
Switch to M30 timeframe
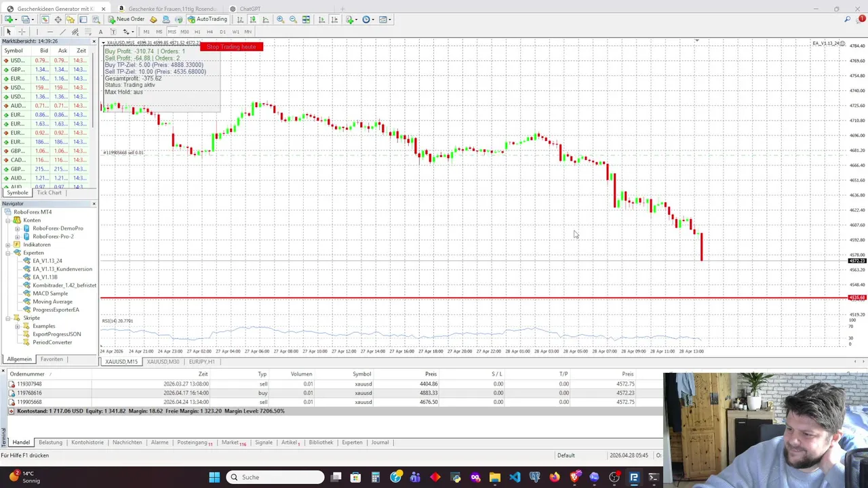(184, 32)
